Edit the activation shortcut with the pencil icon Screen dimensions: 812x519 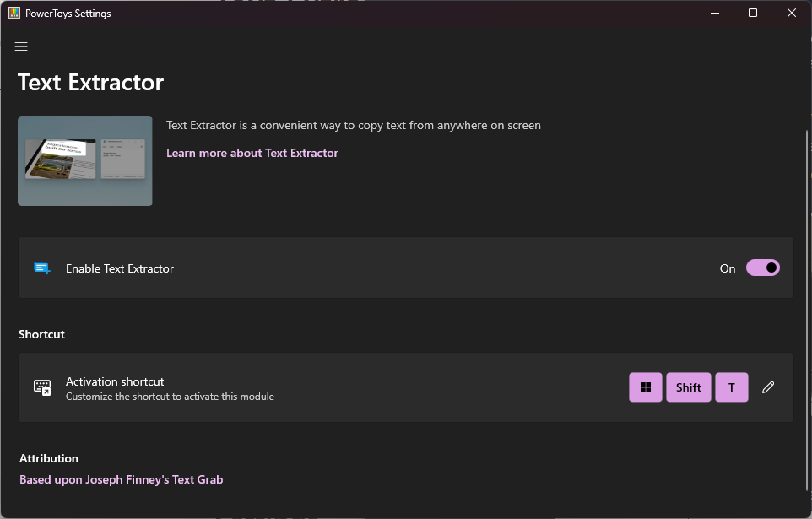click(x=768, y=387)
